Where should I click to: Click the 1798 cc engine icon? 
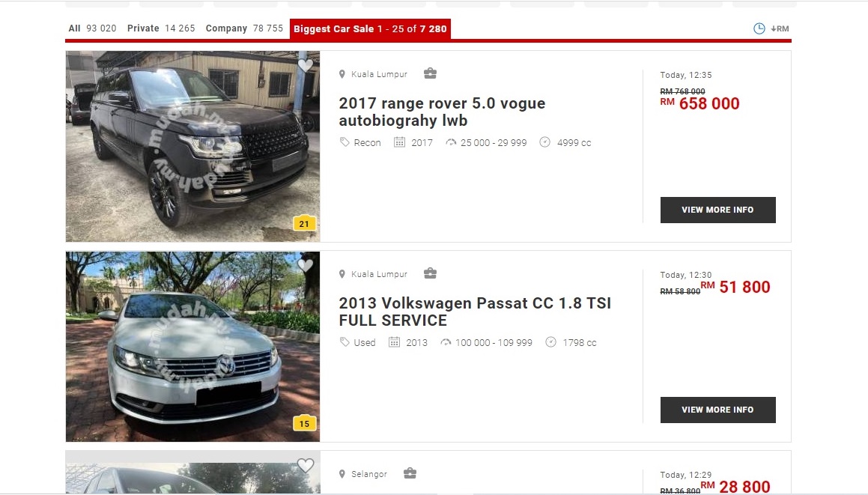pyautogui.click(x=550, y=342)
